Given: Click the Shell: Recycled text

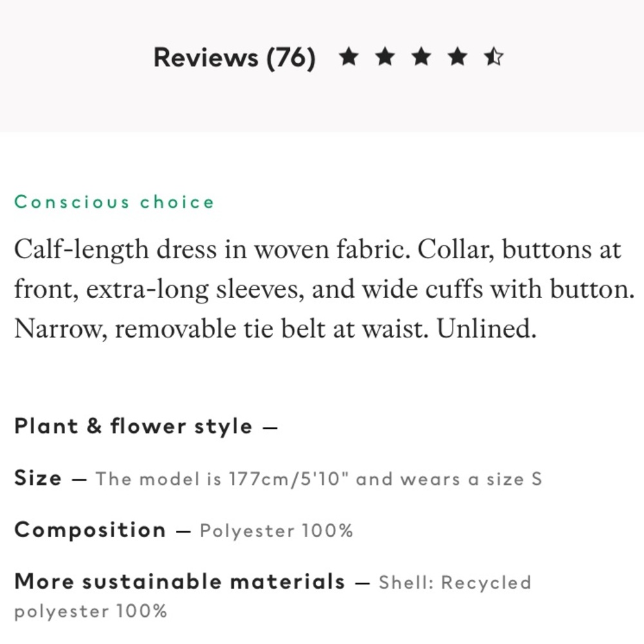Looking at the screenshot, I should point(455,582).
